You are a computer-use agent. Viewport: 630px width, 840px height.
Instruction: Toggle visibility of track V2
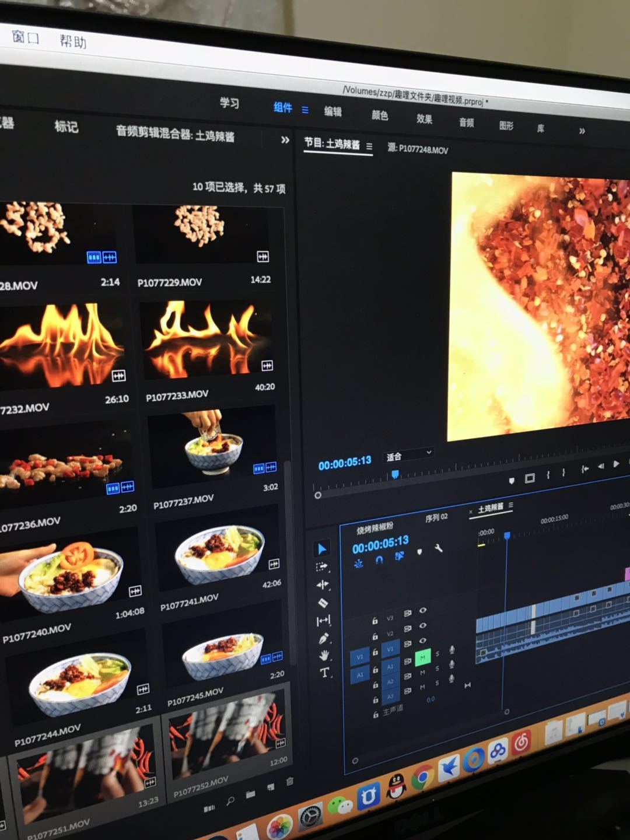pyautogui.click(x=423, y=625)
